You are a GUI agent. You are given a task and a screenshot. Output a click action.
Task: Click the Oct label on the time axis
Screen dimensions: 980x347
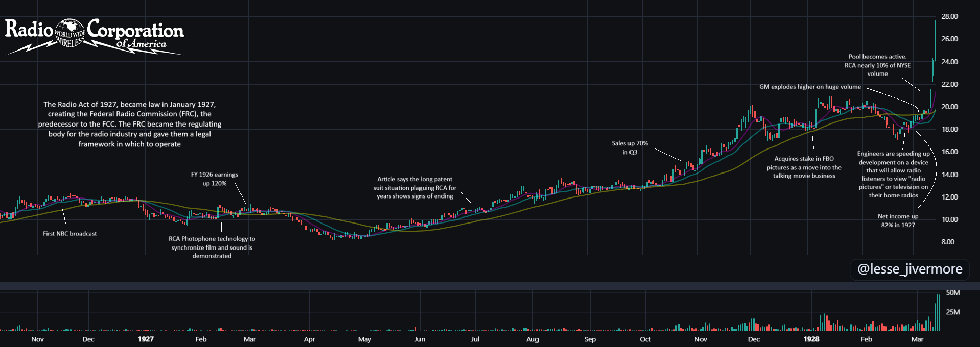645,339
